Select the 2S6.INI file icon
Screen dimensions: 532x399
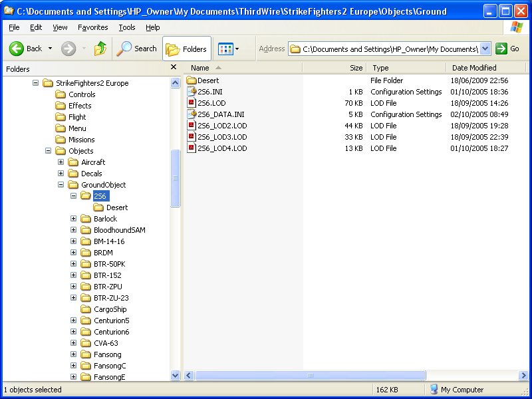(x=192, y=92)
